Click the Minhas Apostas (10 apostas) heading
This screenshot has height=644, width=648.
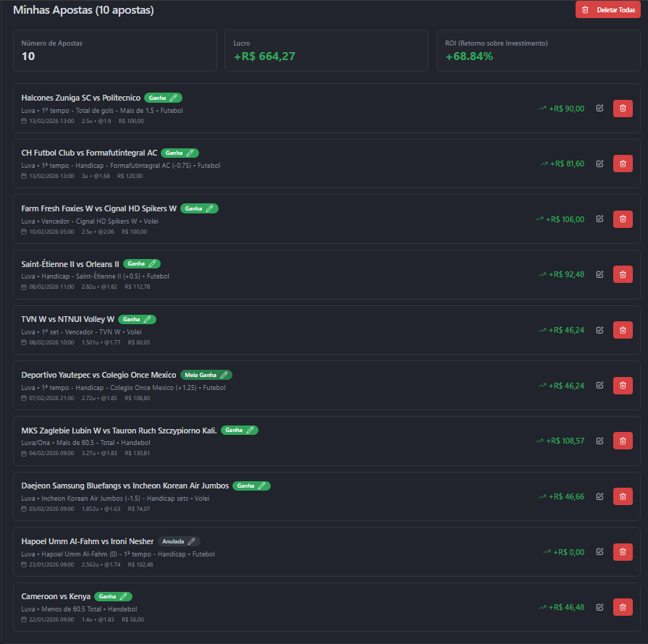click(83, 10)
